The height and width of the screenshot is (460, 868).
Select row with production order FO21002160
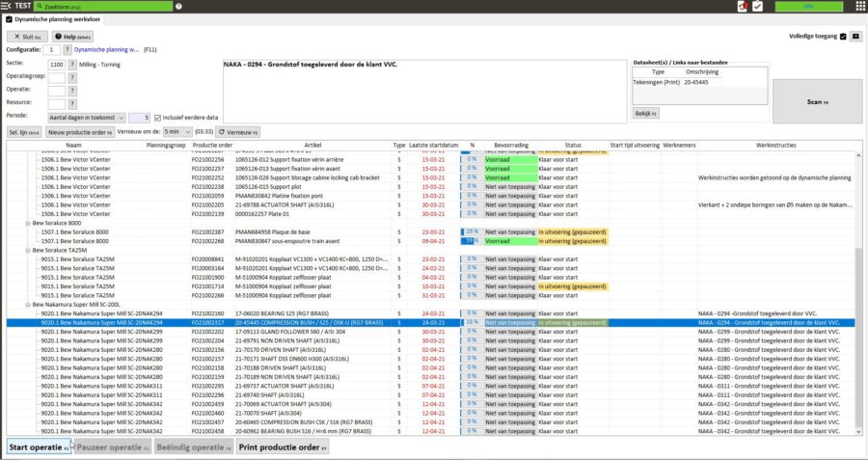click(431, 313)
